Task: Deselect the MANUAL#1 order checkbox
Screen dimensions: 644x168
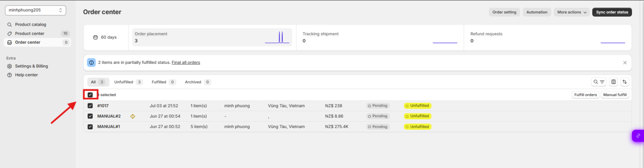Action: (x=90, y=126)
